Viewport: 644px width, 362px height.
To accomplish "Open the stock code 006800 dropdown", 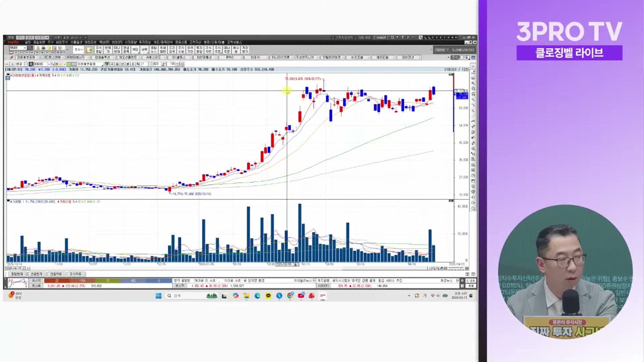I will pyautogui.click(x=49, y=64).
